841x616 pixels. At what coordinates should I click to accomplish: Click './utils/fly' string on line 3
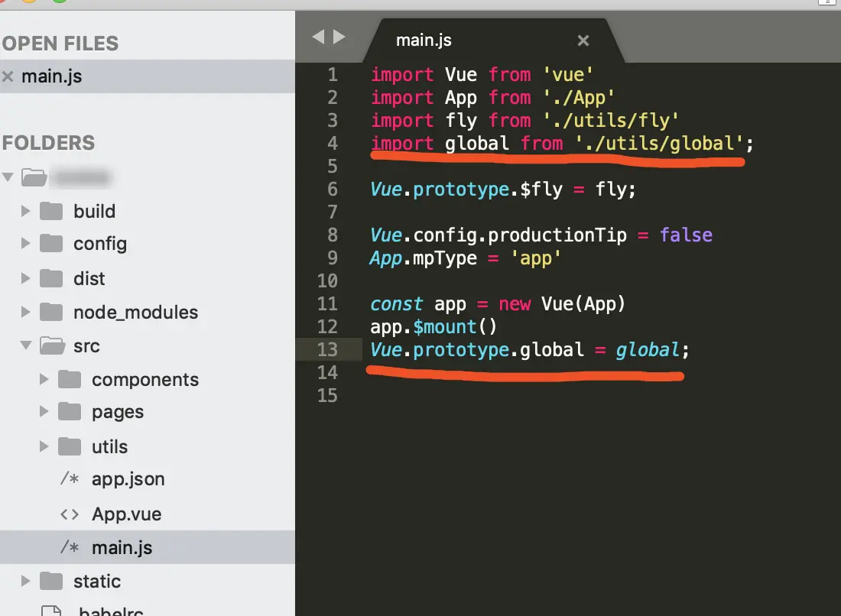(610, 121)
